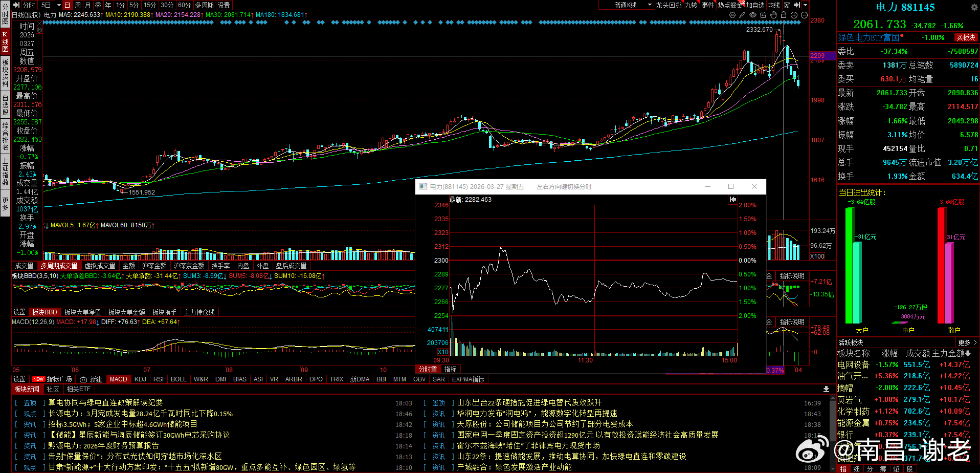Open the toolbox icon on the chart toolbar
The height and width of the screenshot is (473, 980).
coord(763,15)
